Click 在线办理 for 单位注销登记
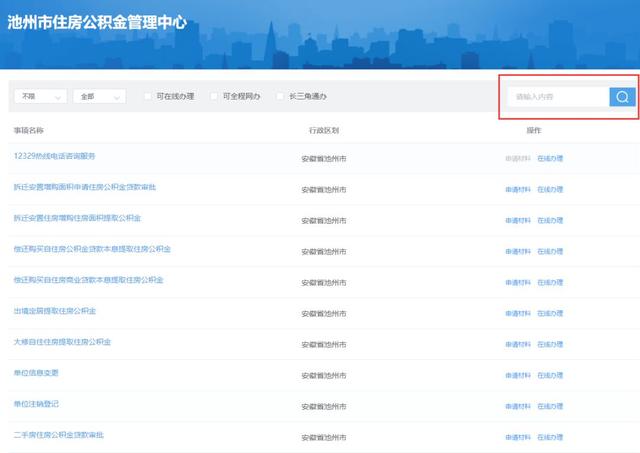640x453 pixels. [x=550, y=406]
